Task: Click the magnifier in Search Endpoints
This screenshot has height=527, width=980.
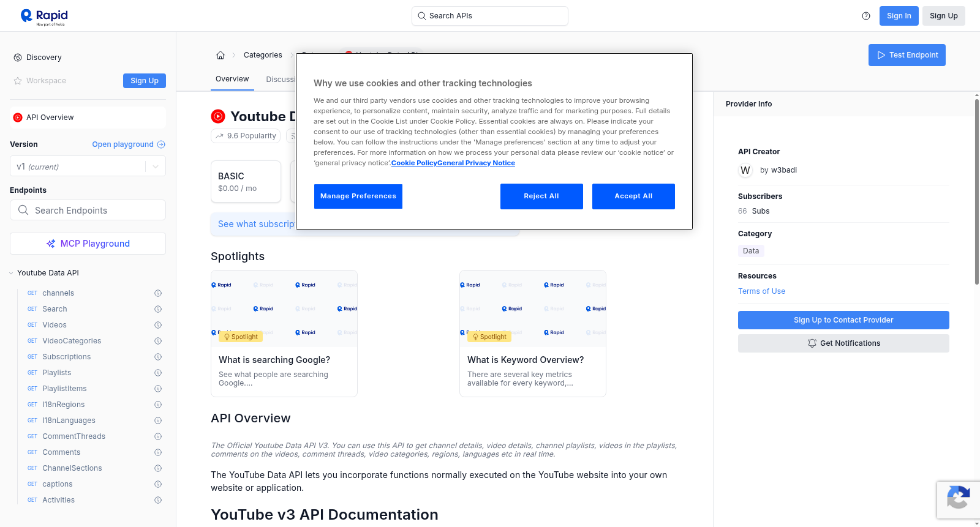Action: [x=23, y=210]
